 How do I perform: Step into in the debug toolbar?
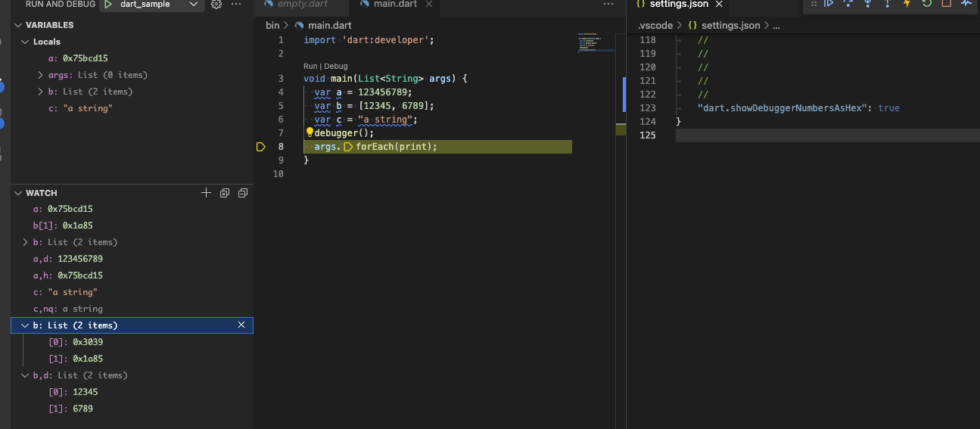(868, 4)
